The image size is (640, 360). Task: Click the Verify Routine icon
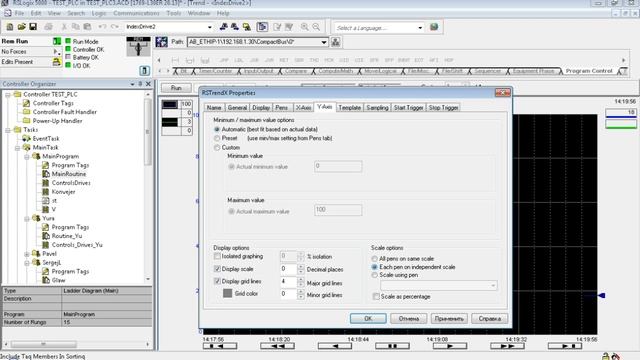tap(277, 27)
